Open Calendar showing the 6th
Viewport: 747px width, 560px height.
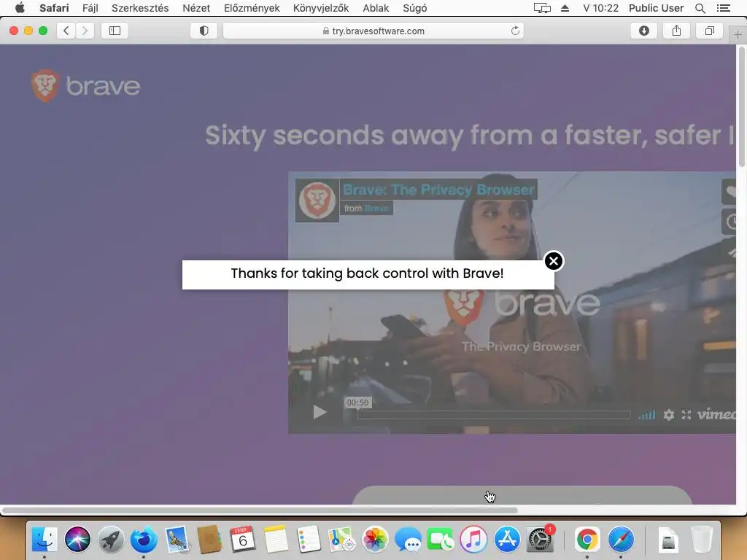(242, 540)
